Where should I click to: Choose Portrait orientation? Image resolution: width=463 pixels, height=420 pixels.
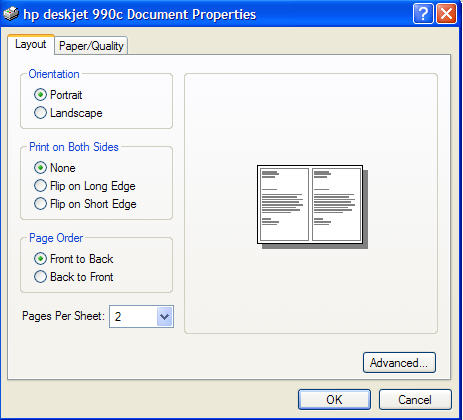pyautogui.click(x=40, y=95)
